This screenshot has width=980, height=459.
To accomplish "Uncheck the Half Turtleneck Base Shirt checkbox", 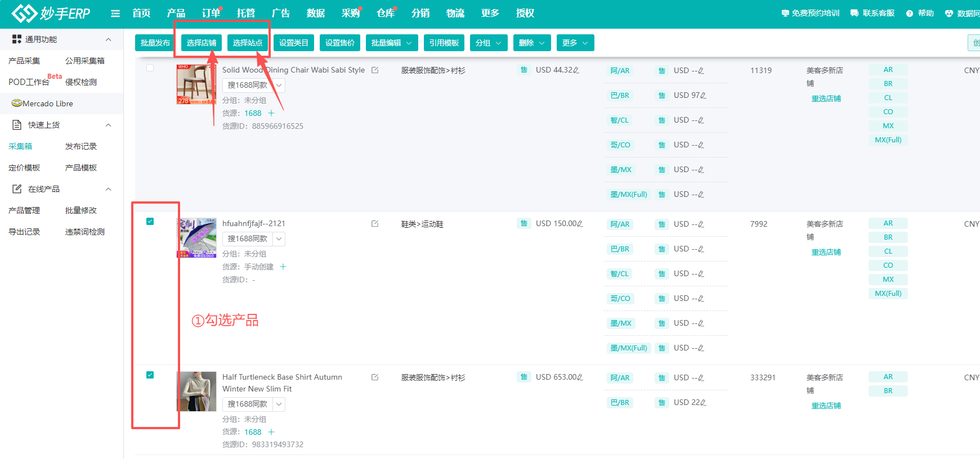I will point(150,375).
